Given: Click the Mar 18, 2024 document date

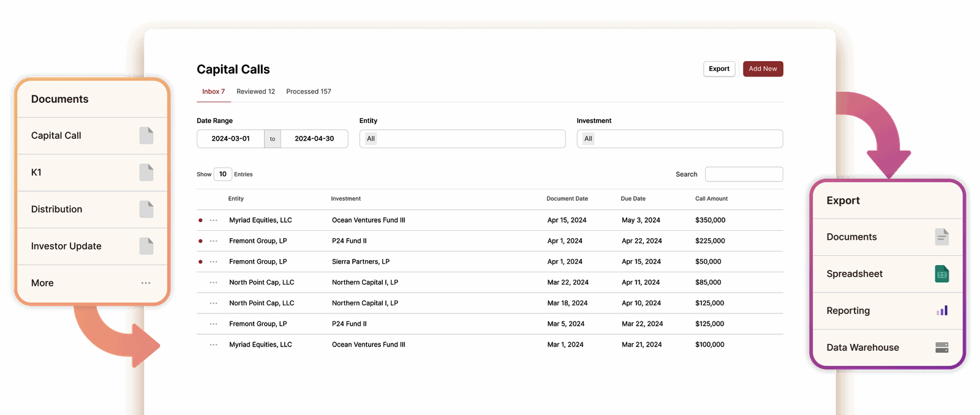Looking at the screenshot, I should click(x=568, y=304).
